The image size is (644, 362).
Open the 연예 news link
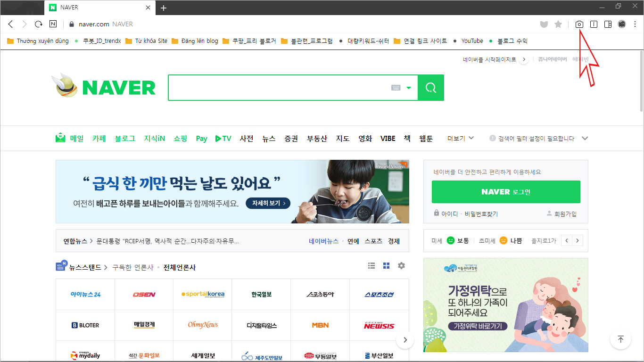point(353,241)
